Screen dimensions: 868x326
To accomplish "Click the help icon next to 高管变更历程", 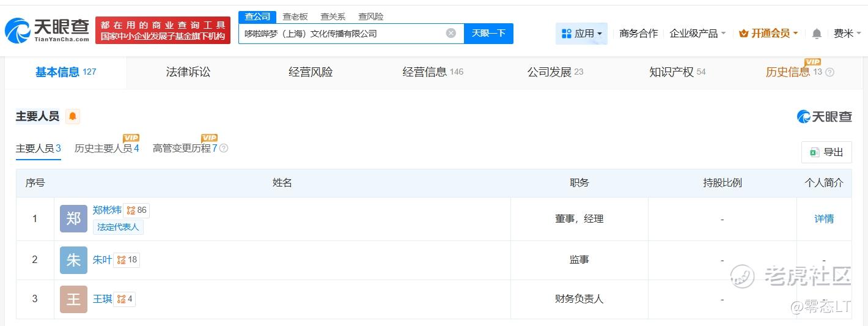I will point(224,148).
